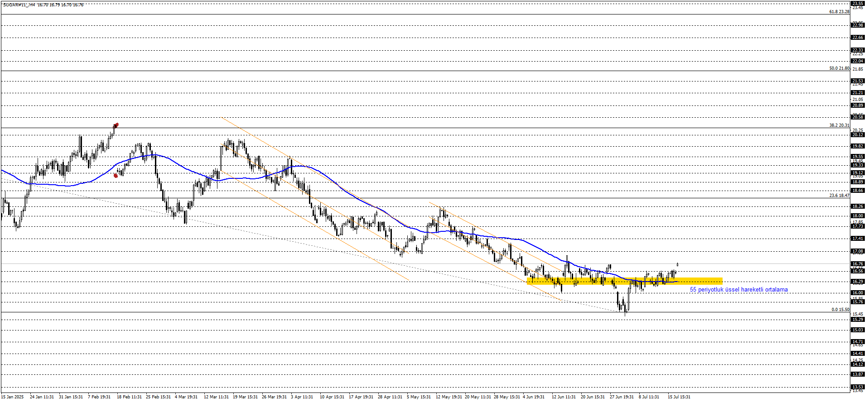Click the 17.08 price label on axis
868x402 pixels.
858,251
